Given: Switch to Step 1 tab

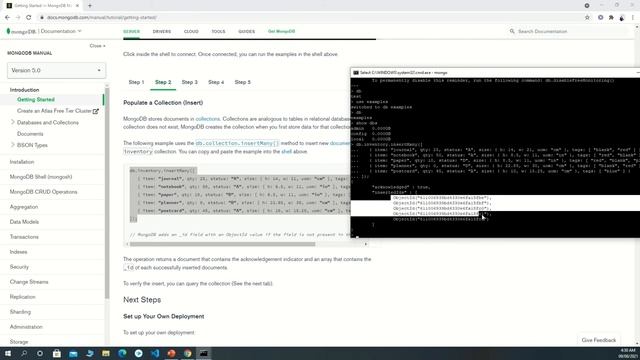Looking at the screenshot, I should pyautogui.click(x=136, y=82).
